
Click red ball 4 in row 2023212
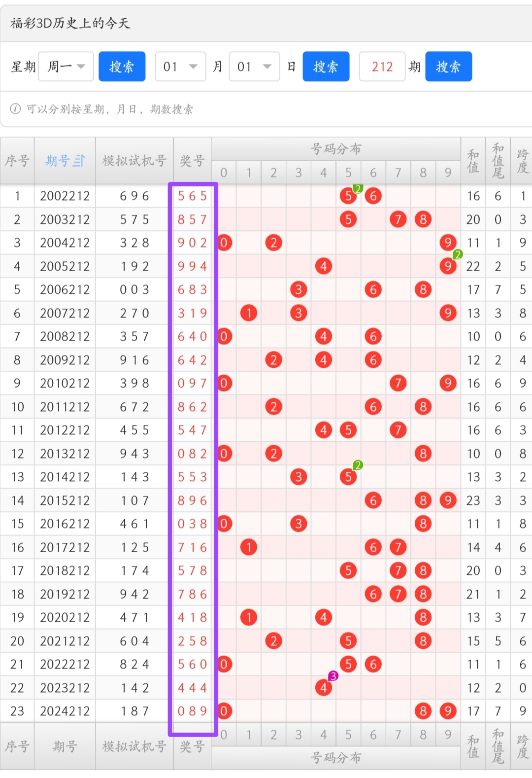coord(323,688)
